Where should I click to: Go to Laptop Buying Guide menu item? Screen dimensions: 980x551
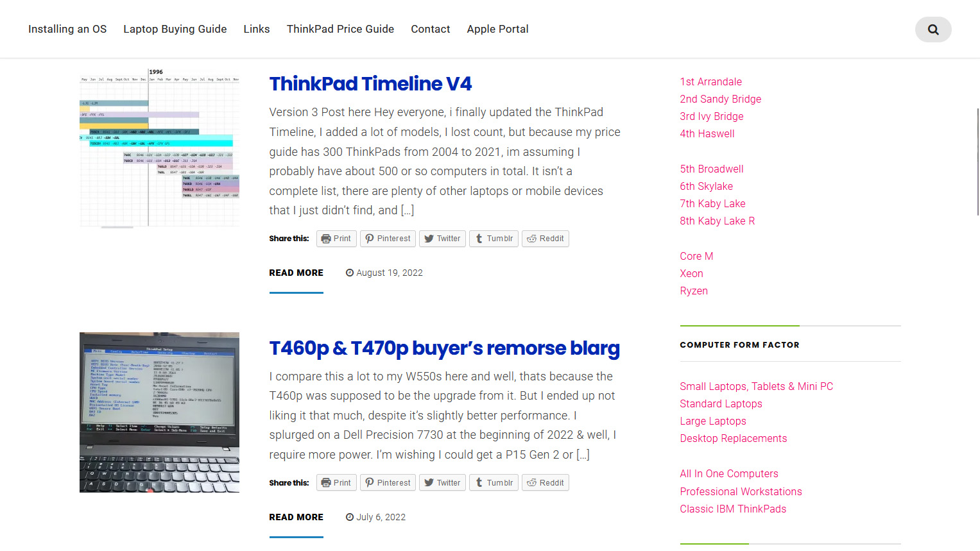point(175,29)
